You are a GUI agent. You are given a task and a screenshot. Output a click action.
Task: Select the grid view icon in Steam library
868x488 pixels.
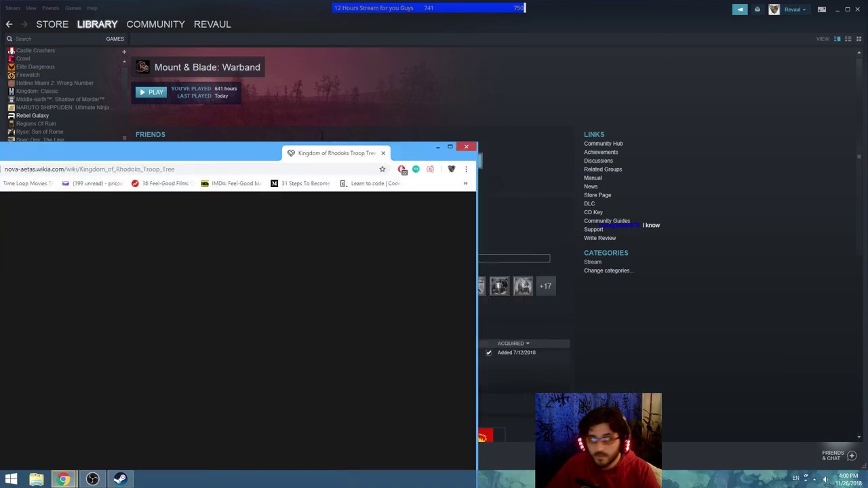coord(859,39)
